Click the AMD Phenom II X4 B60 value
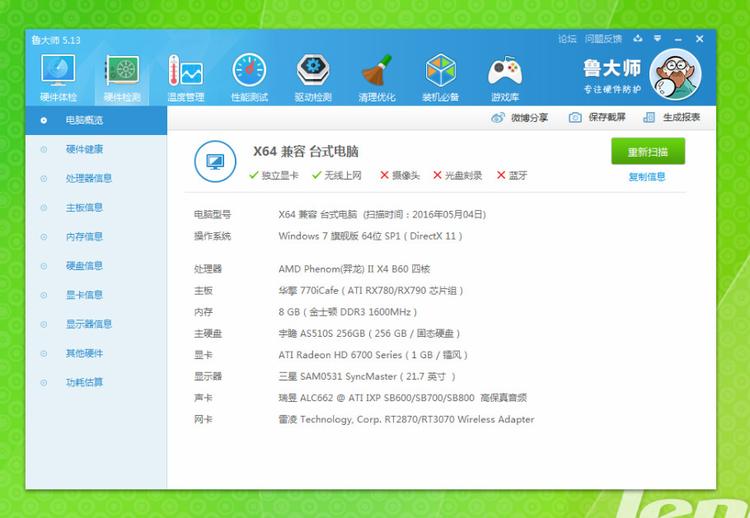 pos(354,269)
